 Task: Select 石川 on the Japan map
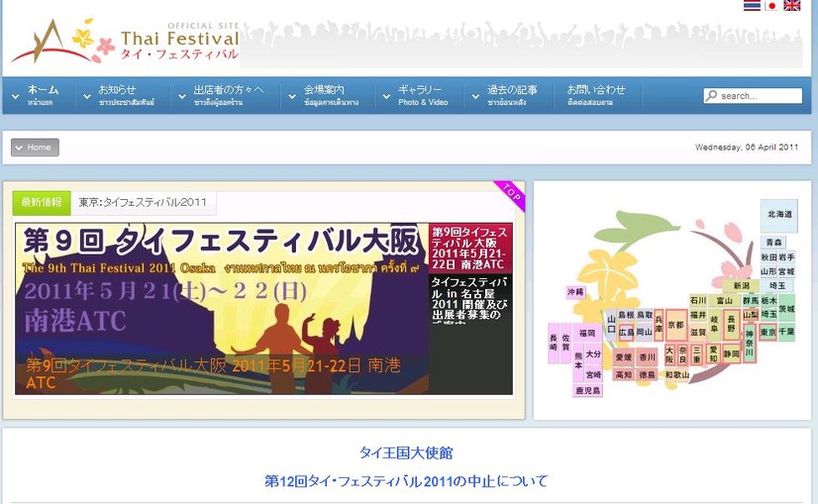click(x=698, y=301)
